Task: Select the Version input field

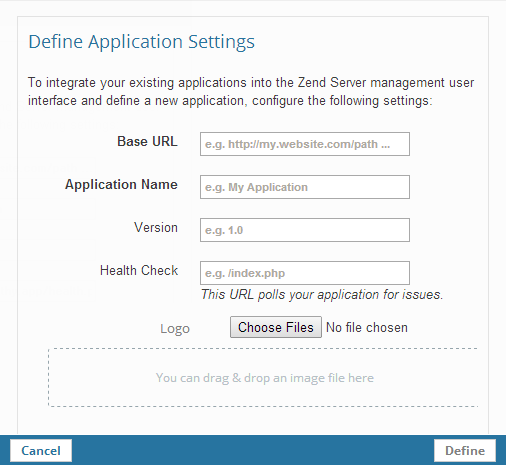Action: (x=305, y=230)
